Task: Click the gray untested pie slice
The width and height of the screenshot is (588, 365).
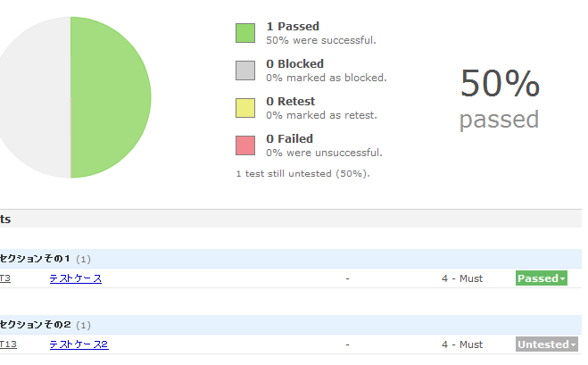Action: pos(36,96)
